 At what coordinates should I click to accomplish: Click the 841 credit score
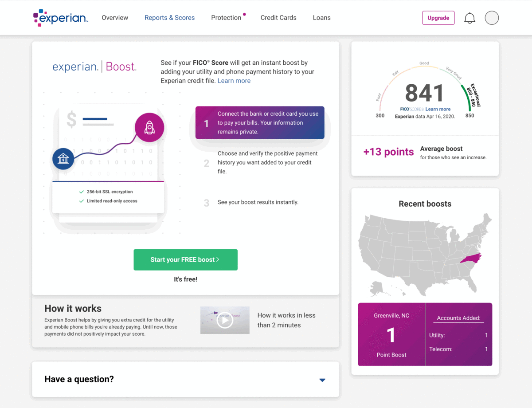point(424,93)
